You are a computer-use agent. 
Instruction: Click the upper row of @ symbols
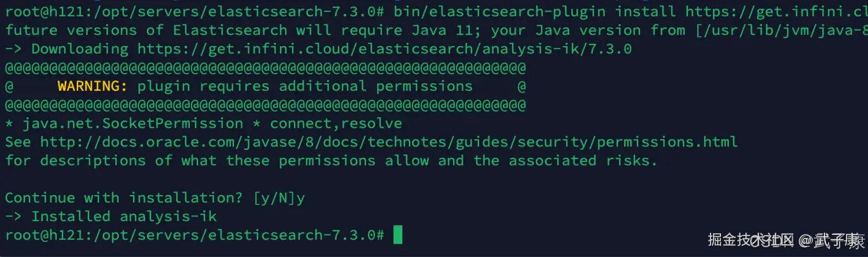click(266, 68)
